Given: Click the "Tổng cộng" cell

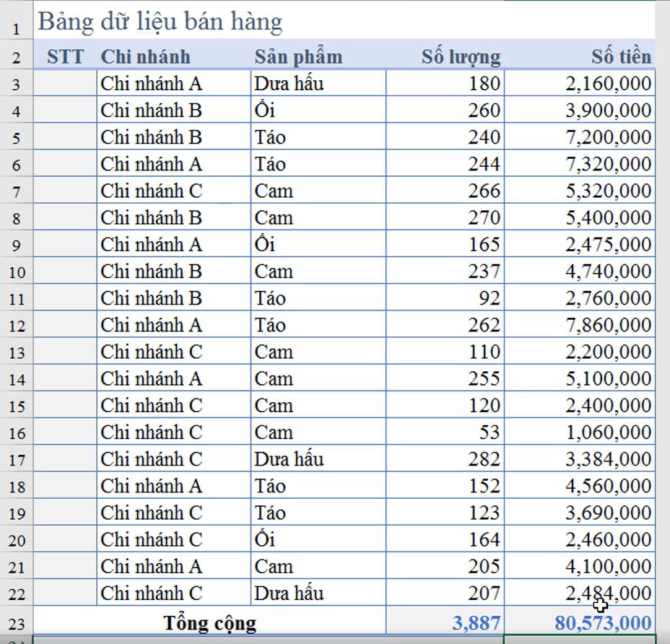Looking at the screenshot, I should [x=209, y=622].
